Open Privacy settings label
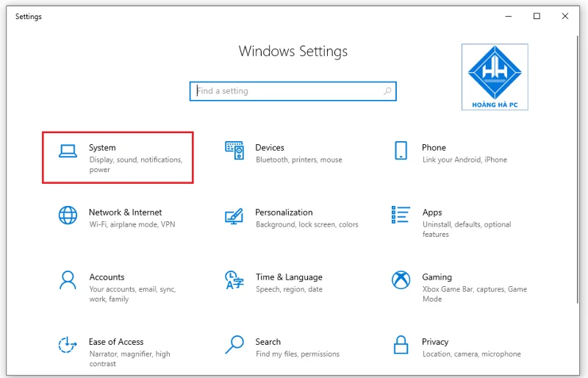The width and height of the screenshot is (588, 378). click(x=435, y=342)
